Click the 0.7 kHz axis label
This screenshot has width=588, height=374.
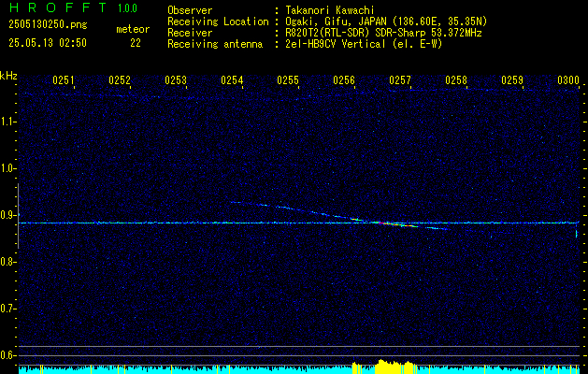coord(8,309)
